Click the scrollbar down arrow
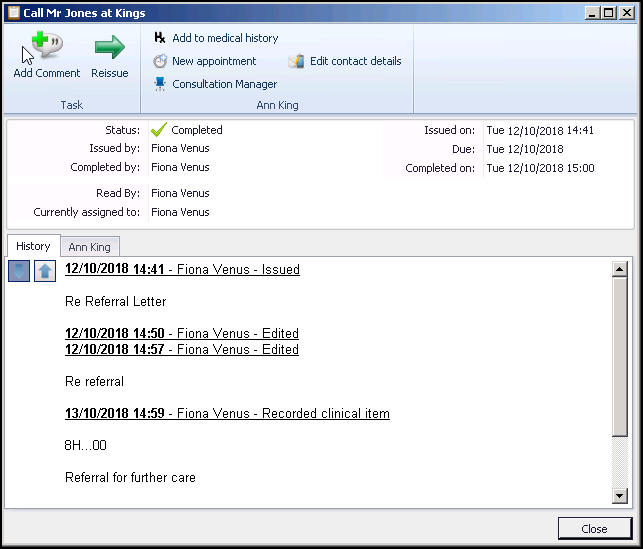The height and width of the screenshot is (549, 643). pos(619,495)
